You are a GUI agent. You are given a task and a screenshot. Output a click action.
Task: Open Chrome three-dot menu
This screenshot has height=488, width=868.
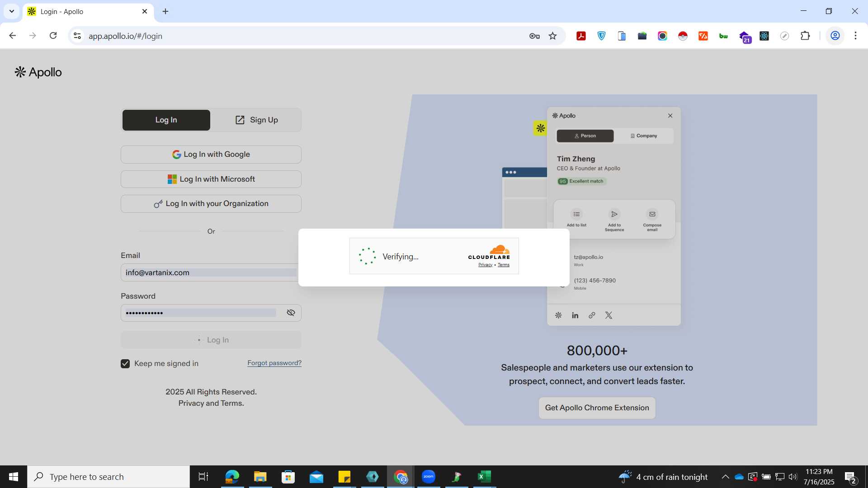coord(855,36)
